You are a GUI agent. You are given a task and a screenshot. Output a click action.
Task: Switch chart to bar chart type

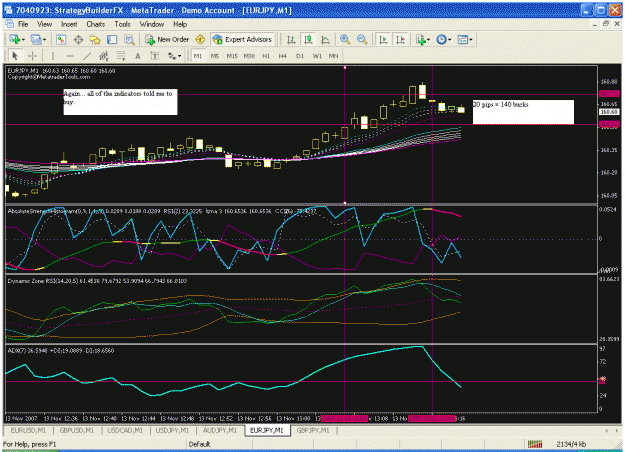pyautogui.click(x=291, y=39)
